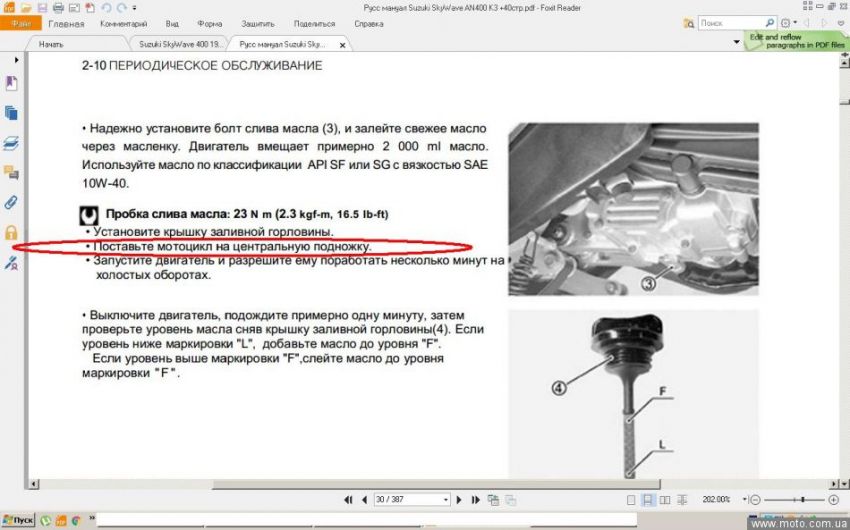Open the Comments panel icon

(12, 172)
